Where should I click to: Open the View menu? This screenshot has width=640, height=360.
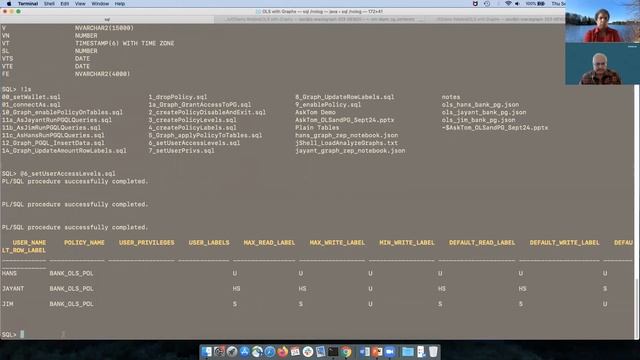pyautogui.click(x=80, y=3)
